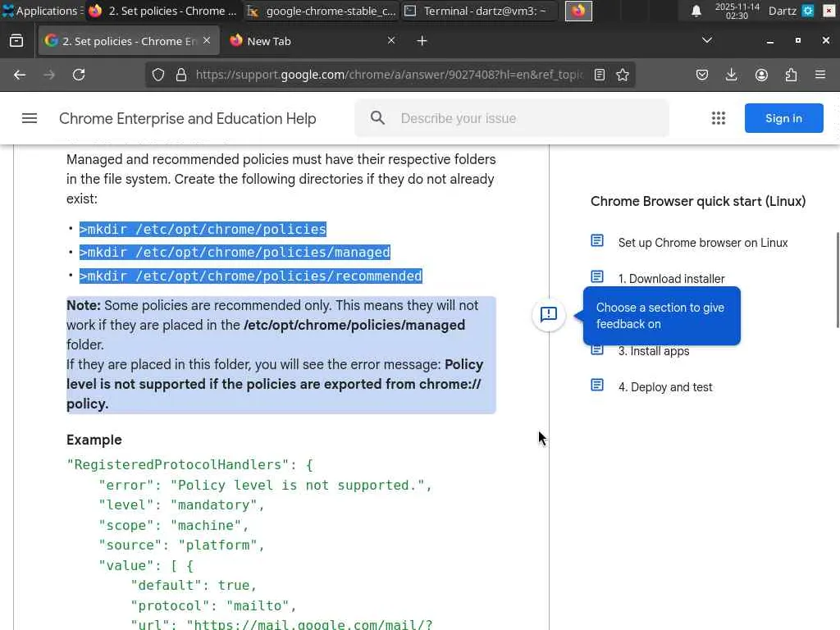Image resolution: width=840 pixels, height=630 pixels.
Task: Open Google apps grid
Action: click(719, 118)
